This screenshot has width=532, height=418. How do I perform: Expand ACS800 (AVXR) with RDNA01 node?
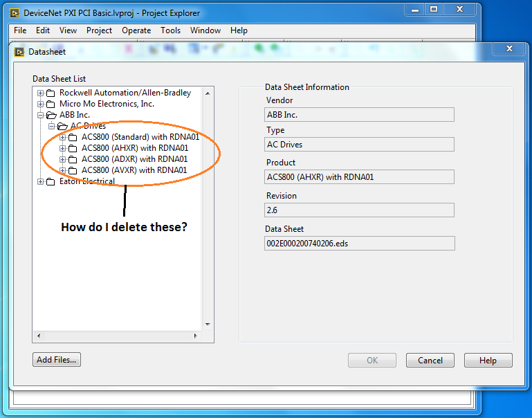(x=62, y=170)
